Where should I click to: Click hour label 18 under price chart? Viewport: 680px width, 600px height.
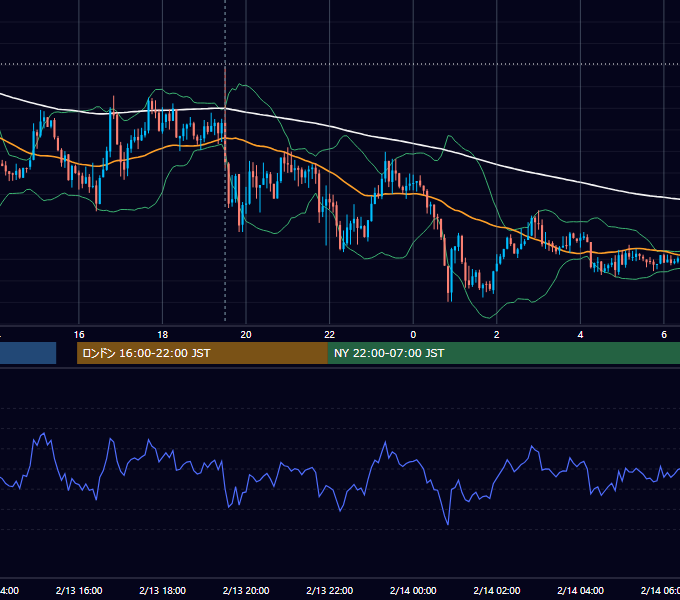163,335
